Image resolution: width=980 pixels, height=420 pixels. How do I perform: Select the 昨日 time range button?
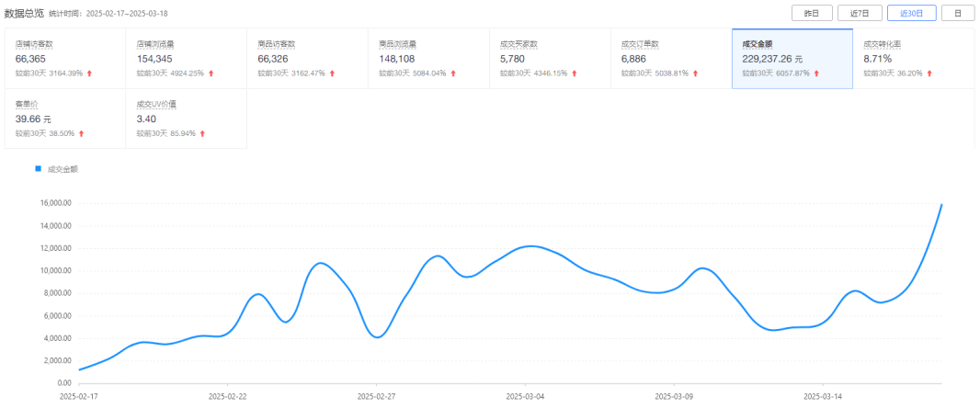point(811,13)
